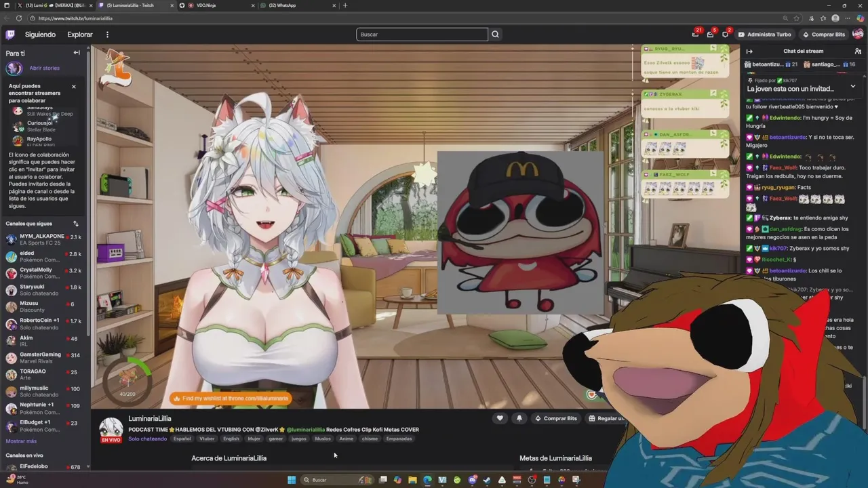Click Comprar Bits under the stream

coord(556,418)
